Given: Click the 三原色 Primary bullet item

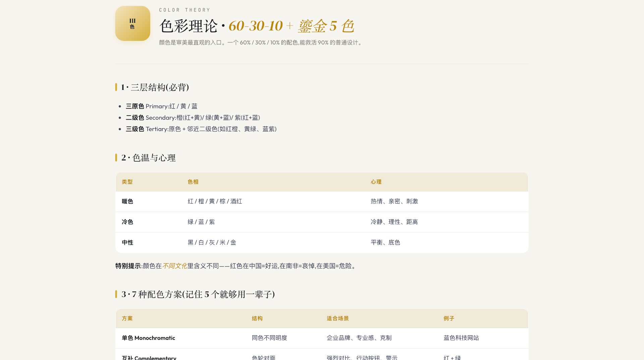Looking at the screenshot, I should 161,106.
